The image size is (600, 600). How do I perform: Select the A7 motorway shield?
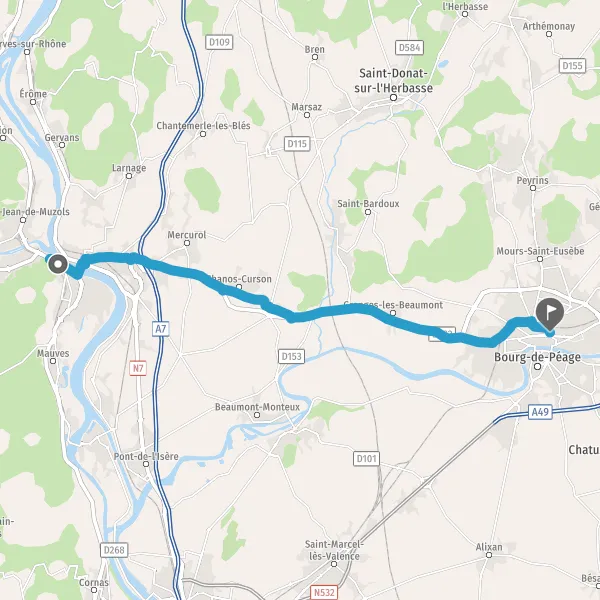click(x=161, y=329)
